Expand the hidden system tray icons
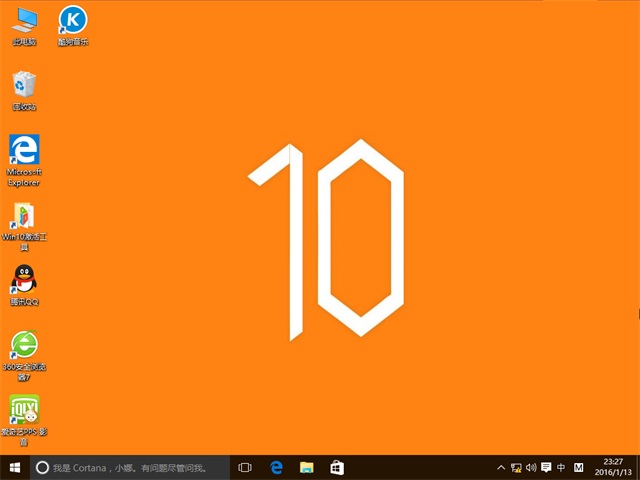This screenshot has height=480, width=640. pos(501,467)
